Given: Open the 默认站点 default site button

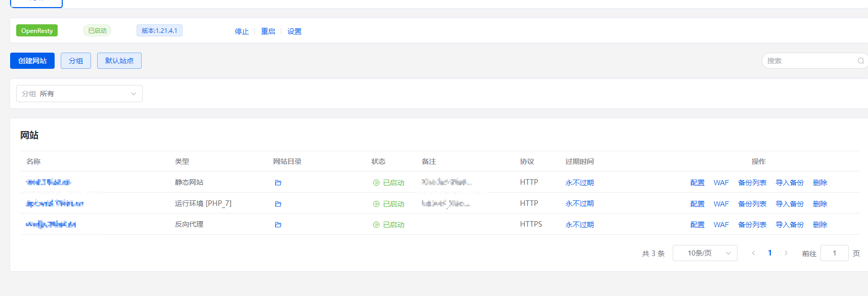Looking at the screenshot, I should coord(119,61).
